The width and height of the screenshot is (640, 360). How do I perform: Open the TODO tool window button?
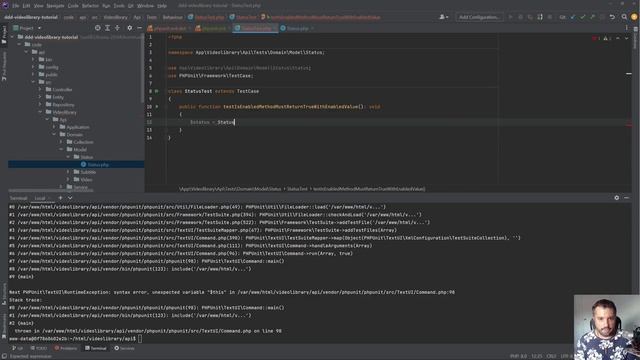click(x=39, y=348)
